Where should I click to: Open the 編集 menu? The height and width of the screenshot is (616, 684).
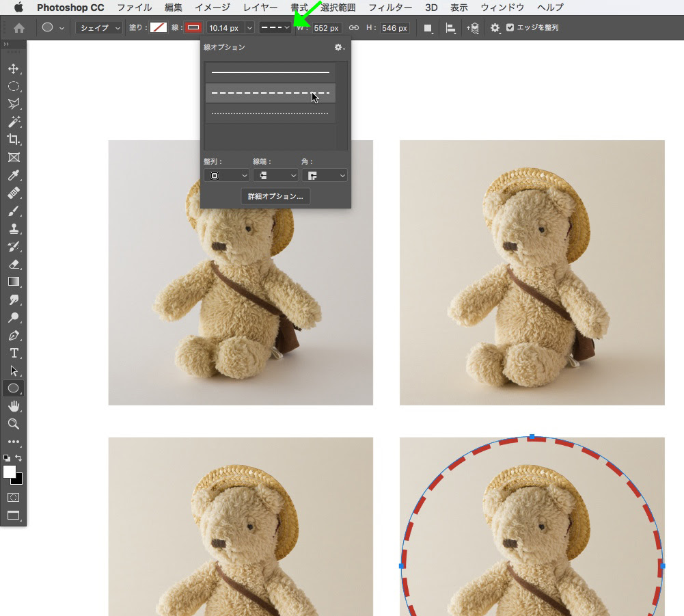click(x=173, y=8)
